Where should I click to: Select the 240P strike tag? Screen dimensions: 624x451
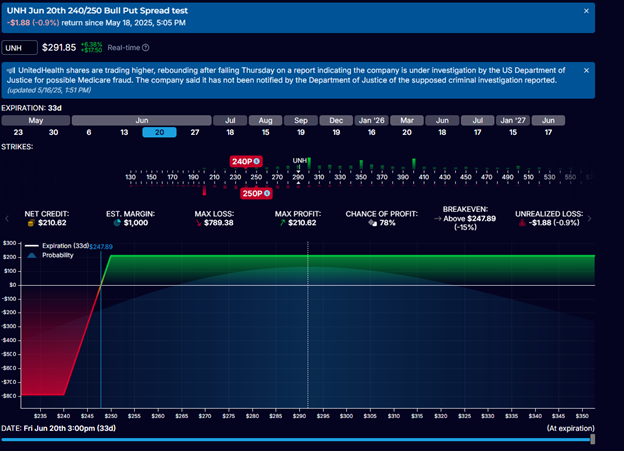pyautogui.click(x=246, y=162)
